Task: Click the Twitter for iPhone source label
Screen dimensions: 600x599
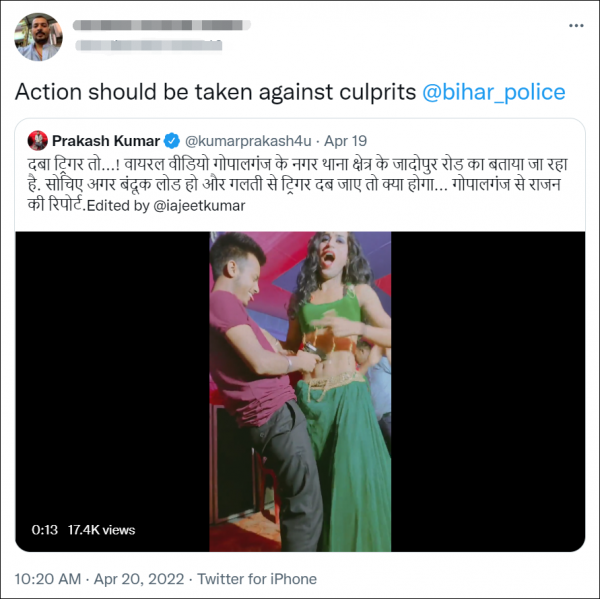Action: pos(257,579)
